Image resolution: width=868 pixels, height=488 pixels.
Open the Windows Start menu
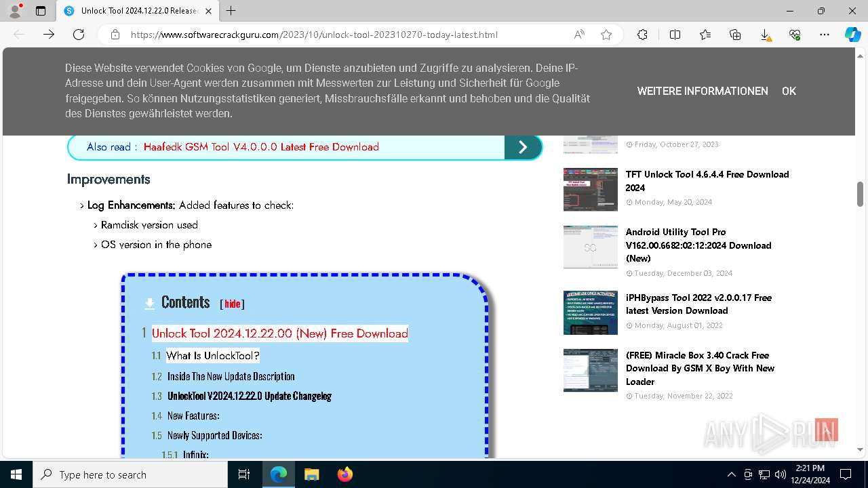16,474
